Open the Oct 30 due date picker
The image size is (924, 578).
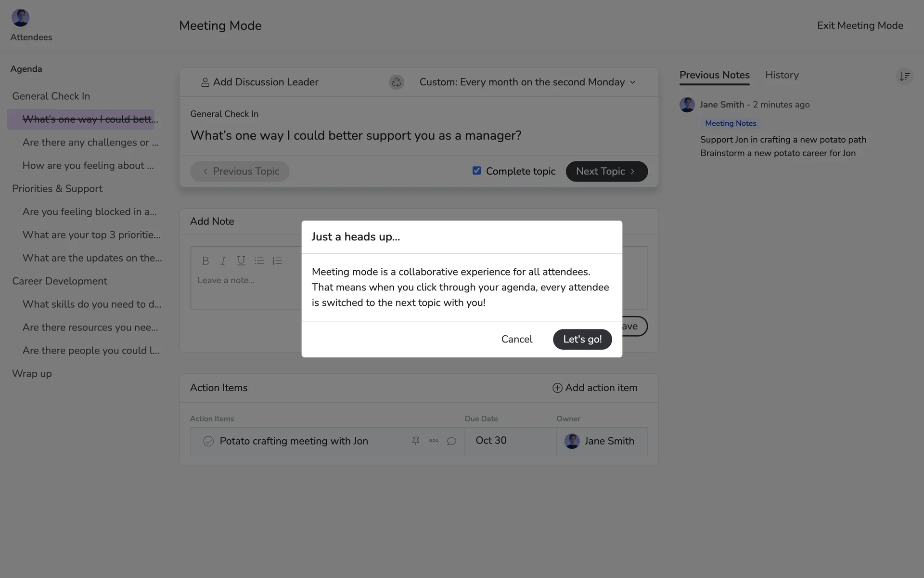pos(491,441)
